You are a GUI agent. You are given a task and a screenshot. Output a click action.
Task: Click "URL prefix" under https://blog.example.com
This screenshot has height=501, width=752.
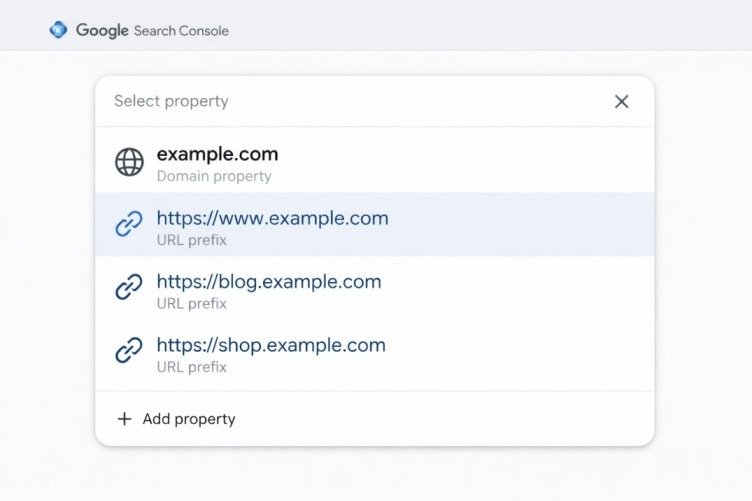pos(192,303)
